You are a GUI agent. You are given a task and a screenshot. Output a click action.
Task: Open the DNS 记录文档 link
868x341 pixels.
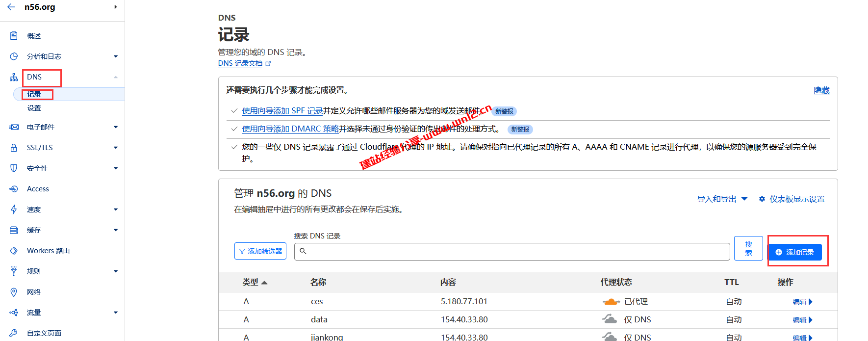[244, 63]
